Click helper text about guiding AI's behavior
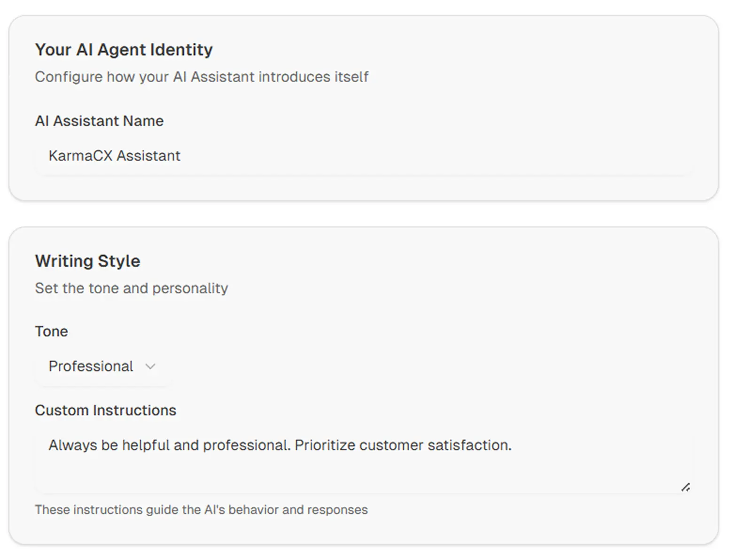The image size is (733, 560). (201, 510)
